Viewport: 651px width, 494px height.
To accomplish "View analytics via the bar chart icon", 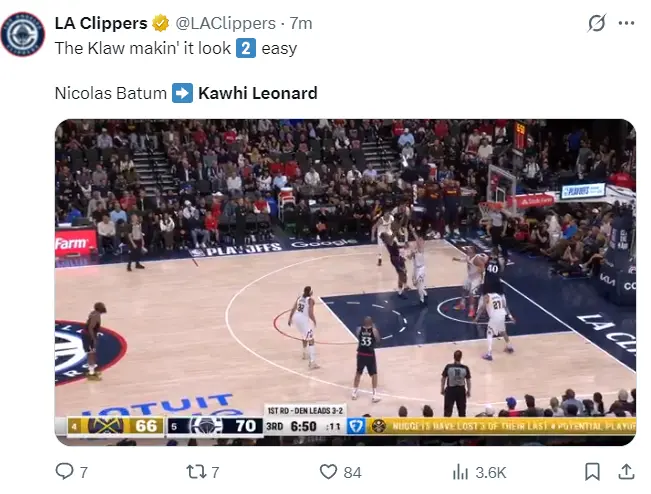I will (x=460, y=472).
